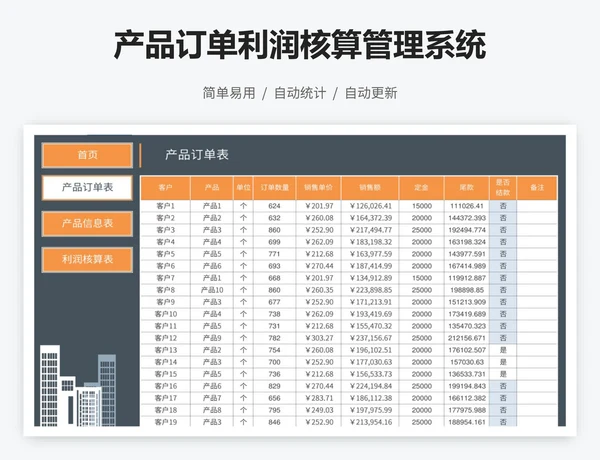The image size is (600, 460).
Task: Select the cell 客户14
Action: [x=165, y=362]
